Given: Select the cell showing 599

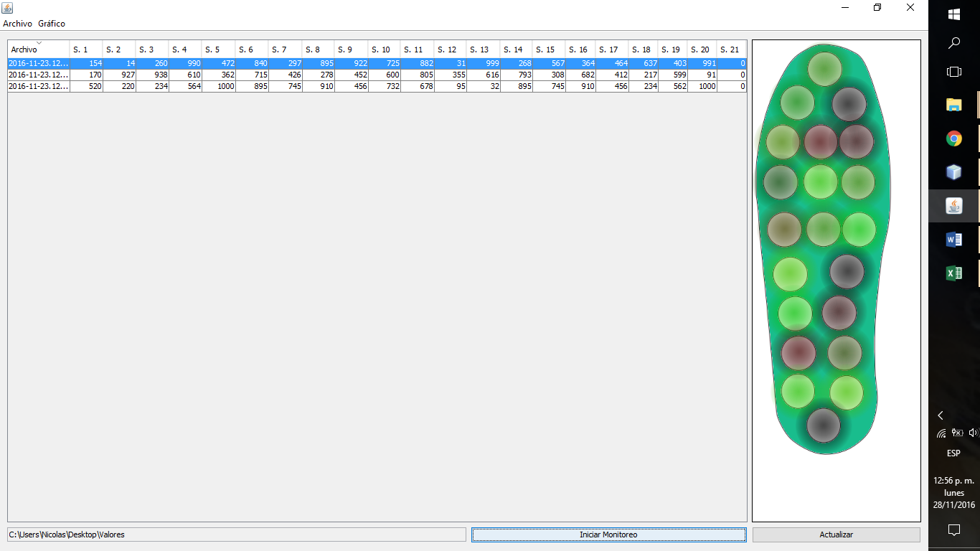Looking at the screenshot, I should (672, 75).
